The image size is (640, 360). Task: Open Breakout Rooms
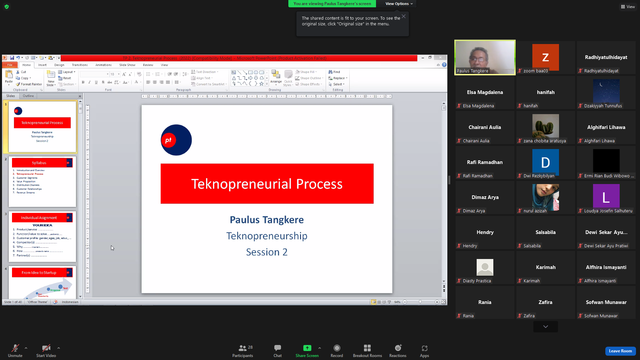367,350
